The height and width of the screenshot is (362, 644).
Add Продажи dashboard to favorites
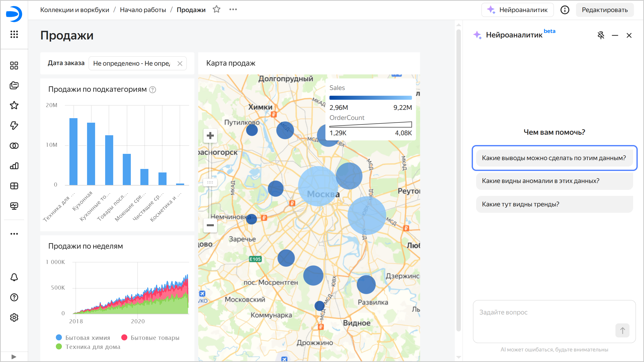tap(216, 10)
